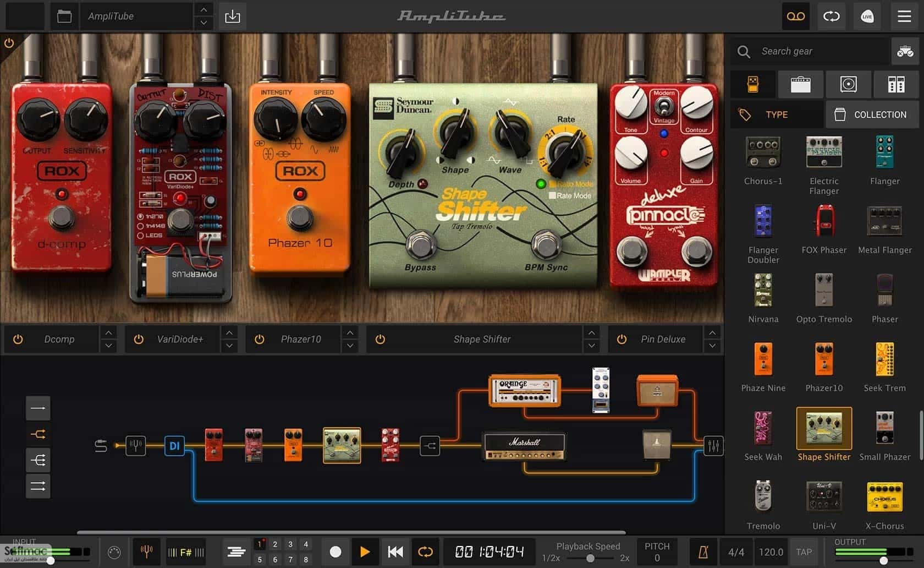
Task: Click the save preset download icon
Action: pos(233,16)
